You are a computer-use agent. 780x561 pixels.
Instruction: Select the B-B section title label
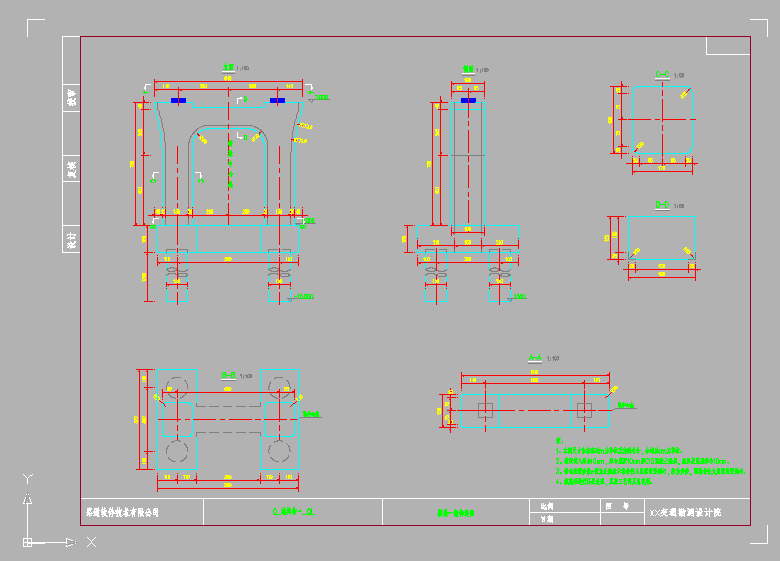pos(228,374)
